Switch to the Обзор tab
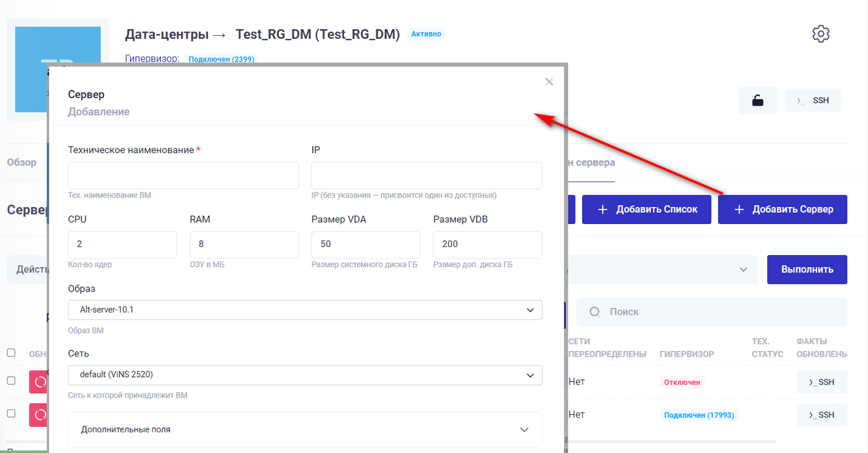Viewport: 868px width, 453px height. 21,162
